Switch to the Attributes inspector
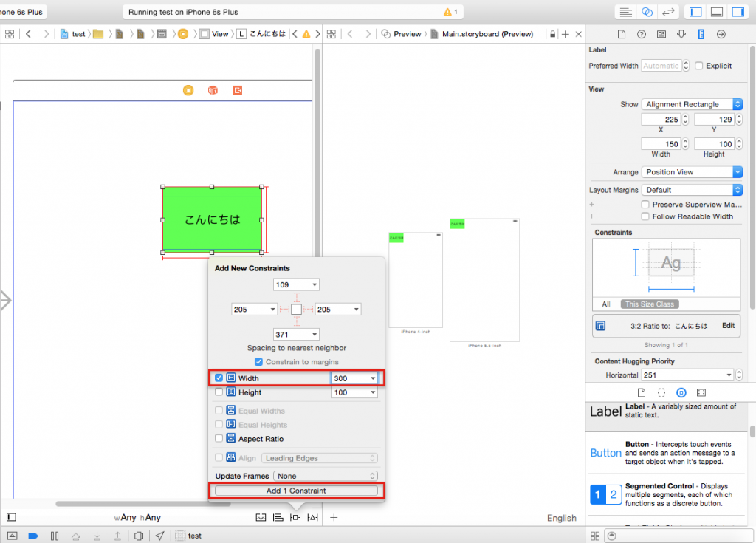 (x=681, y=34)
